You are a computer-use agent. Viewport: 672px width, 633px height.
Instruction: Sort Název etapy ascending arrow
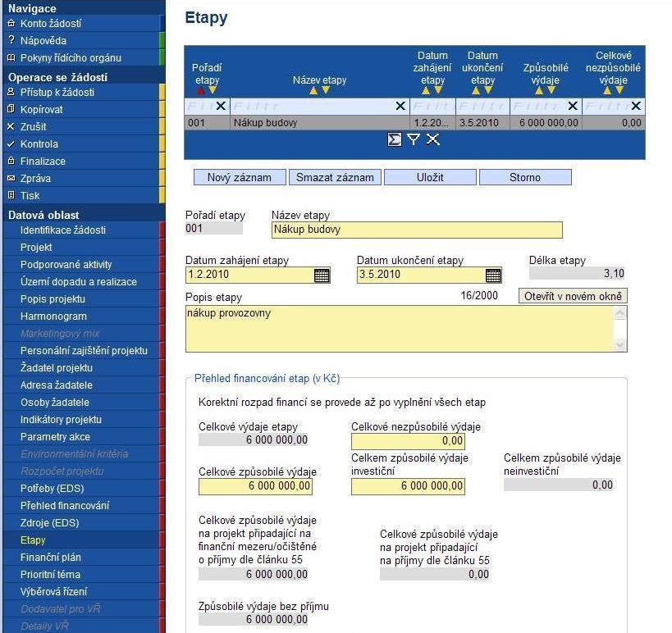click(313, 90)
